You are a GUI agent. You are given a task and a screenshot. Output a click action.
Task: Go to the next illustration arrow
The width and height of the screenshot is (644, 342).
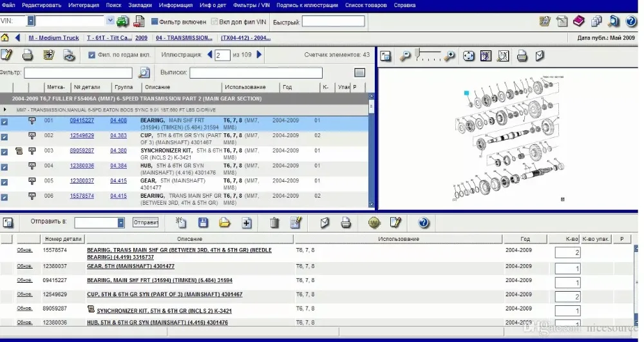(259, 54)
